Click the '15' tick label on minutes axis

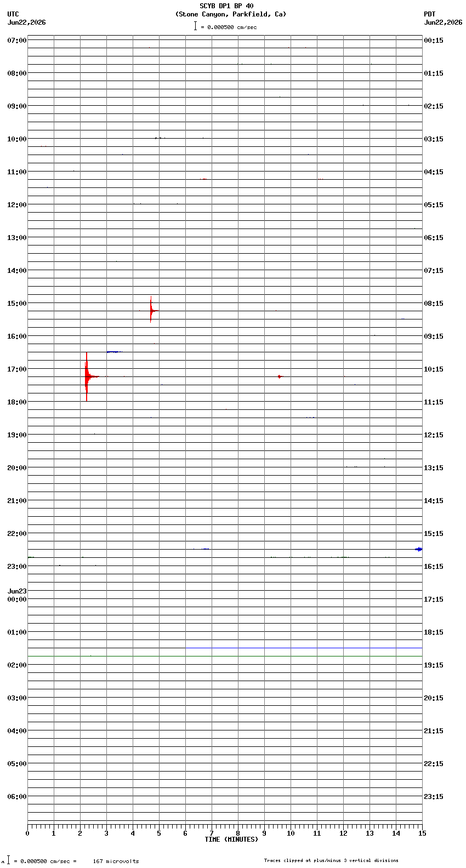[422, 833]
